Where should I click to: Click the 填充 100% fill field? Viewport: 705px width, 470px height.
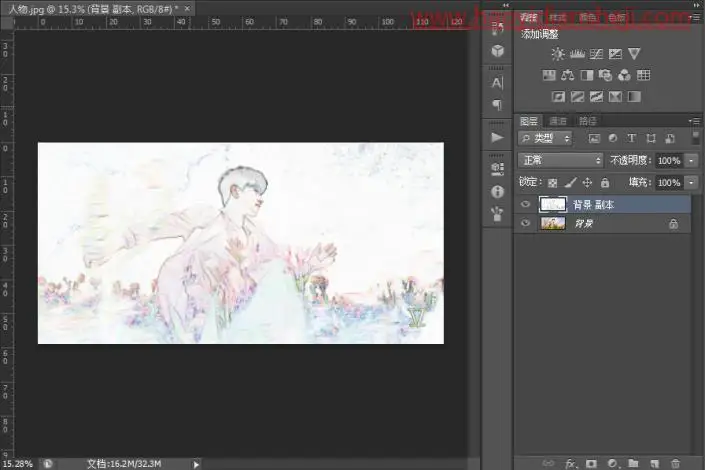pyautogui.click(x=669, y=183)
